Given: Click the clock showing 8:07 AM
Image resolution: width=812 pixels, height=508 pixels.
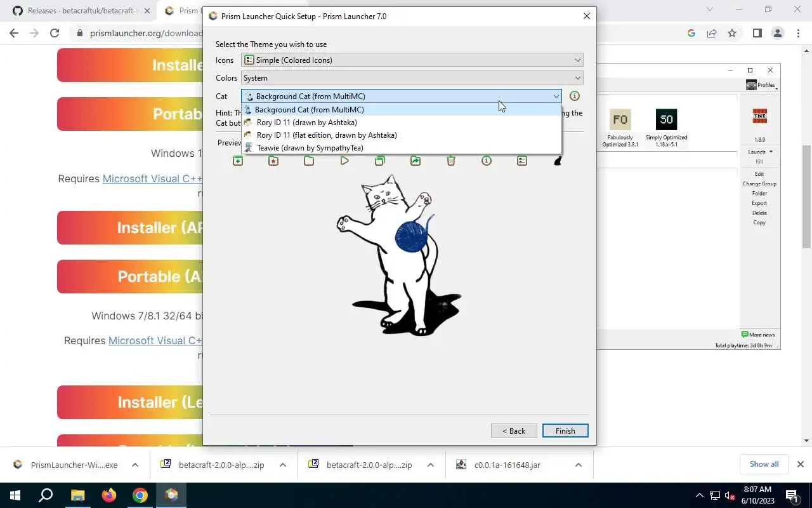Looking at the screenshot, I should point(757,495).
